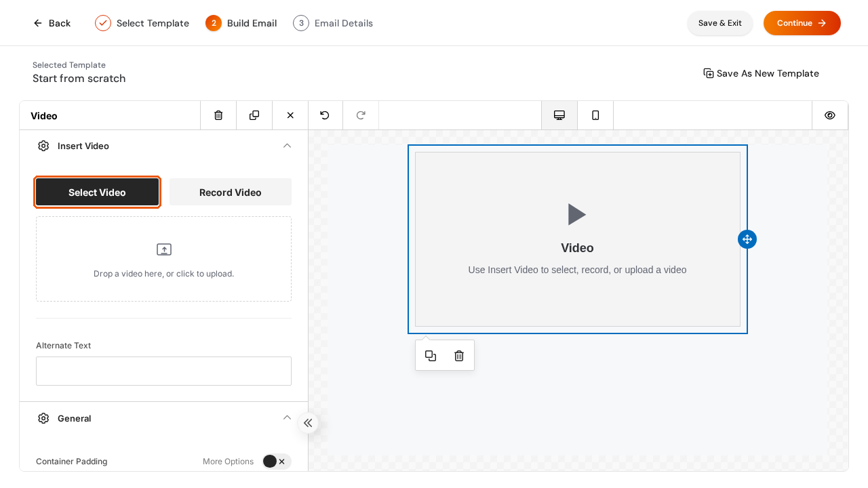Viewport: 868px width, 488px height.
Task: Click the video placeholder instruction text
Action: point(577,270)
